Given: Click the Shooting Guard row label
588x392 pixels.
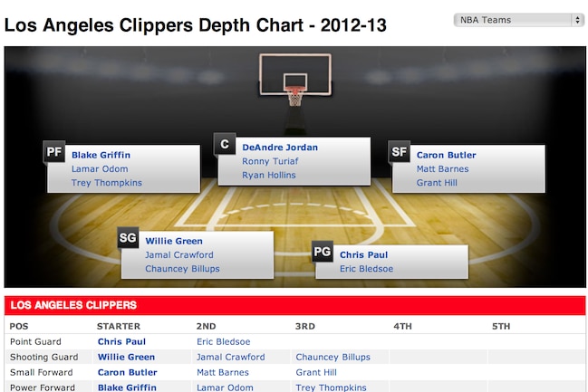Looking at the screenshot, I should click(x=44, y=358).
